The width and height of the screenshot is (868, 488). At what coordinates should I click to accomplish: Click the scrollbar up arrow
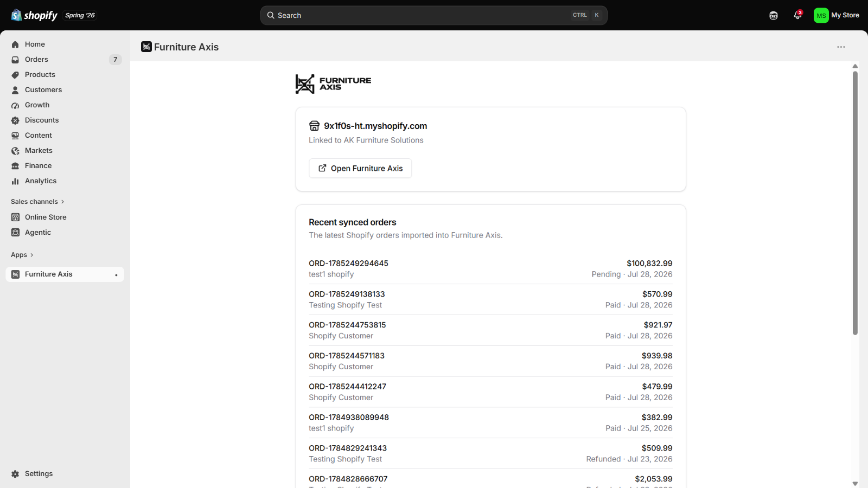[855, 66]
